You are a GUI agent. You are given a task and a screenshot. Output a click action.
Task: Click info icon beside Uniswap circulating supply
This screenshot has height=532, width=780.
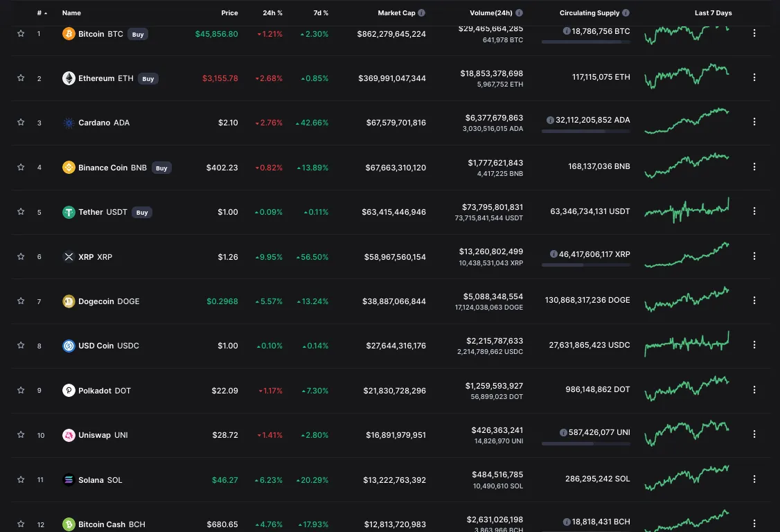pyautogui.click(x=563, y=432)
